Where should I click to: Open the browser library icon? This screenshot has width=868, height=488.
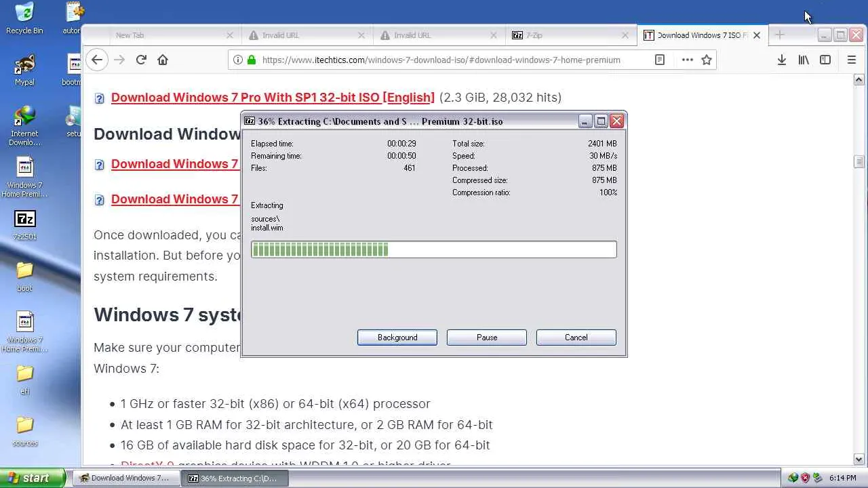point(804,60)
